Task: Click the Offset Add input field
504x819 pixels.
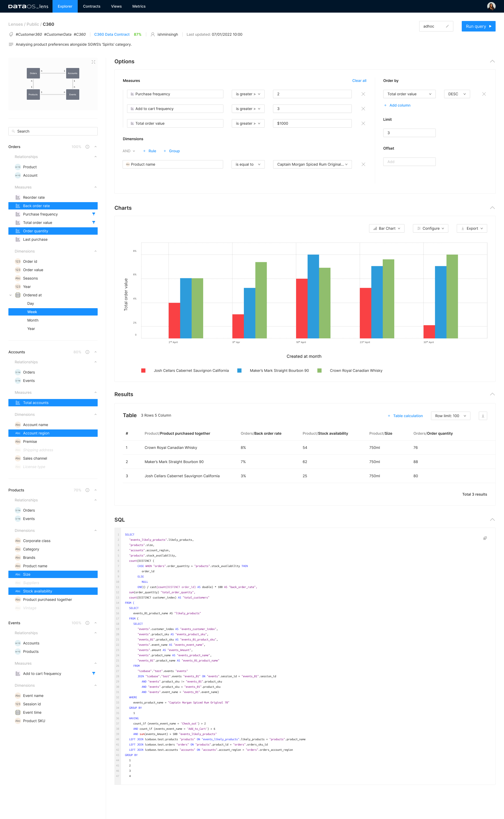Action: tap(409, 162)
